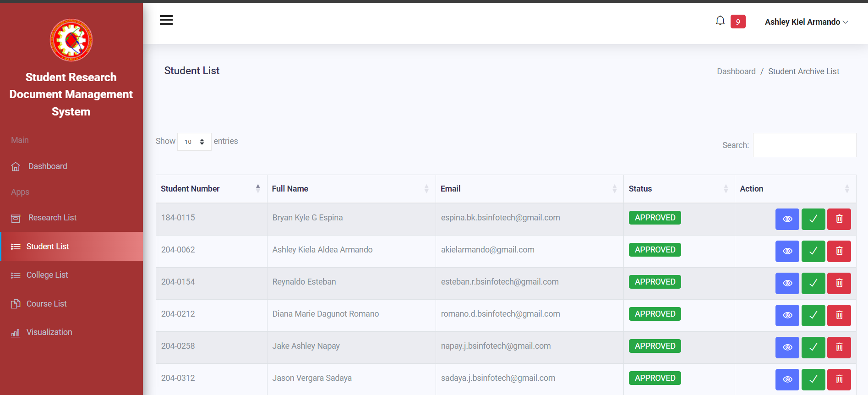View Jake Ashley Napay's details

click(787, 347)
